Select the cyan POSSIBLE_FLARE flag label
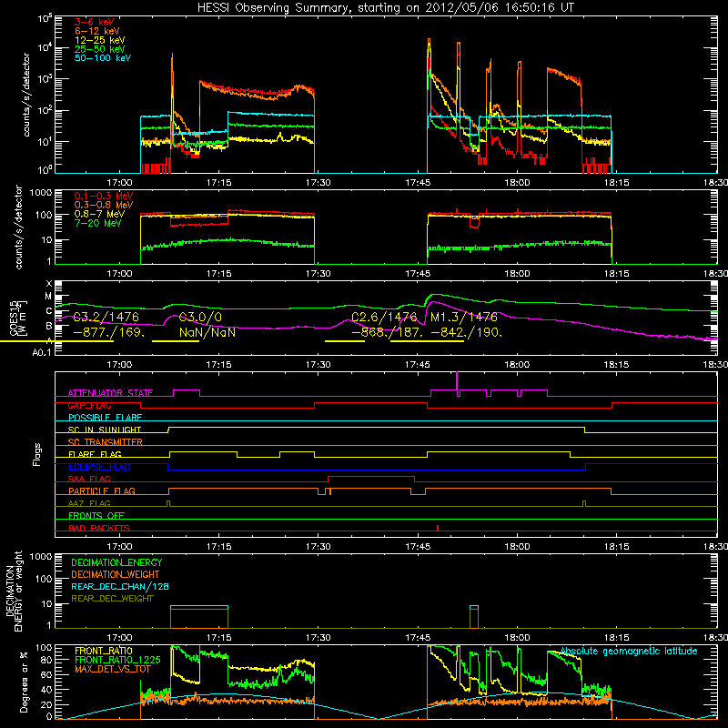 105,418
